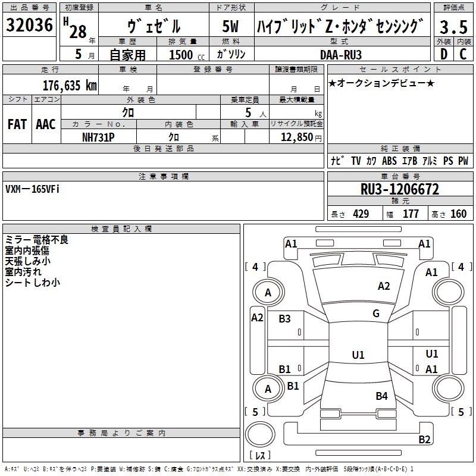The width and height of the screenshot is (476, 476).
Task: Click the 後日発送部品 header
Action: coord(163,149)
